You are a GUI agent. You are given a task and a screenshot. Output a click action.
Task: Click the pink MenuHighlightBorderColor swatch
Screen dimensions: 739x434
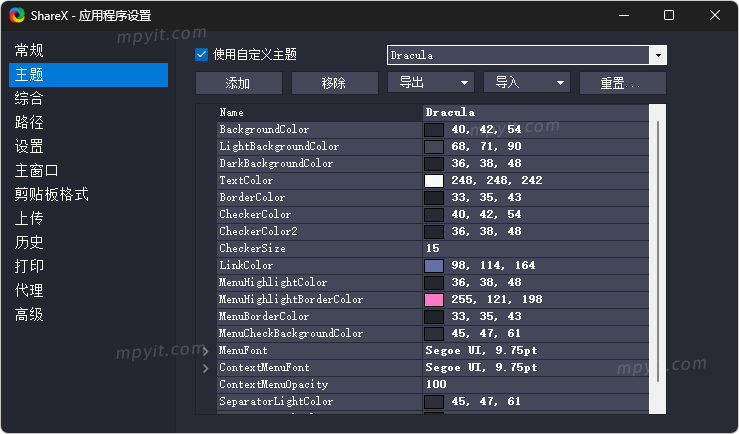pyautogui.click(x=434, y=300)
